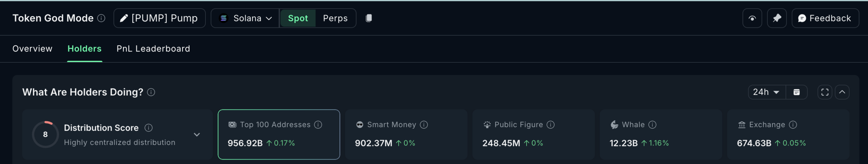Click the fullscreen expand icon
This screenshot has height=164, width=868.
[x=825, y=92]
